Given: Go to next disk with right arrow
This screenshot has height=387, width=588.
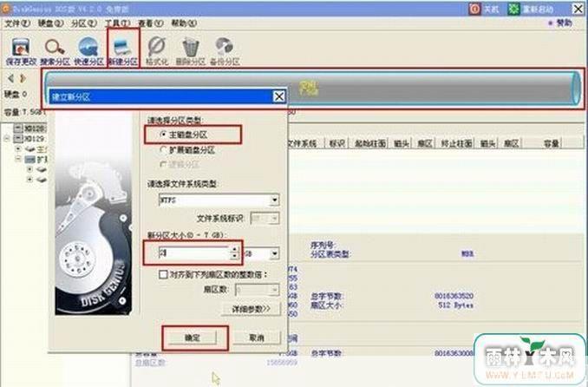Looking at the screenshot, I should (23, 78).
